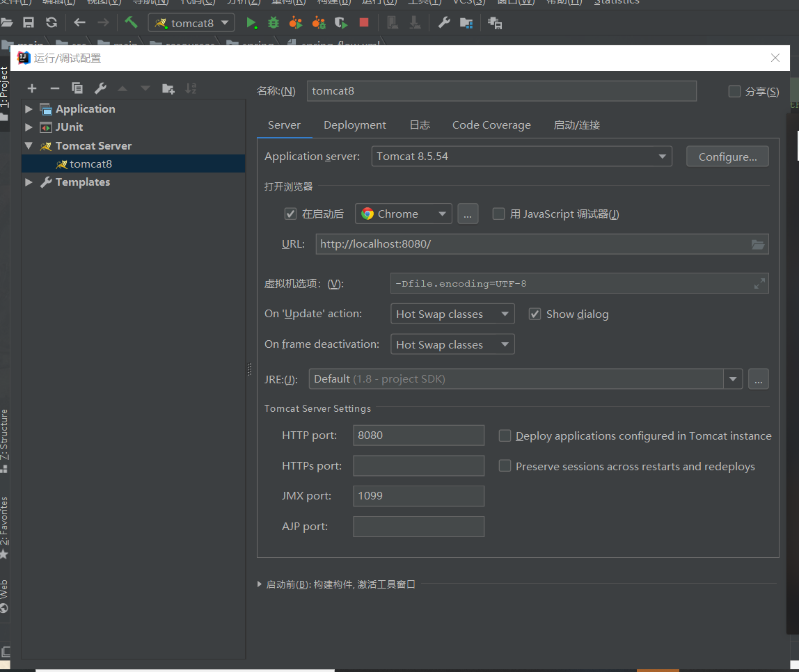The height and width of the screenshot is (672, 799).
Task: Sort configurations alphabetically icon
Action: click(191, 88)
